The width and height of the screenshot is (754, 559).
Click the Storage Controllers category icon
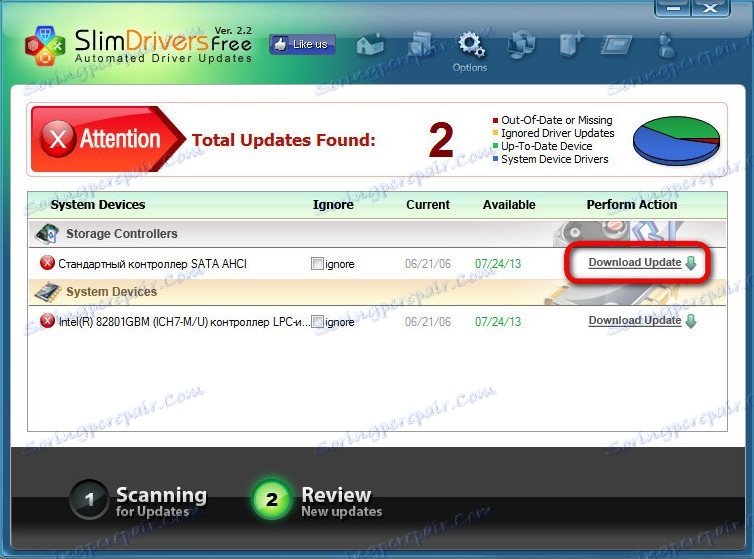(x=47, y=234)
